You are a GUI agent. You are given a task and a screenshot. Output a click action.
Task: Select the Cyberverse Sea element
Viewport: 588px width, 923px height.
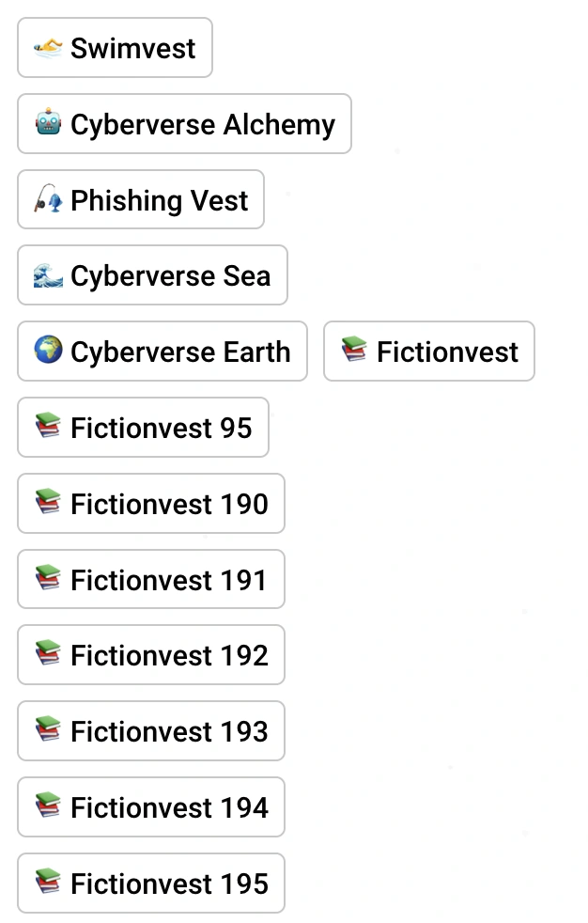pyautogui.click(x=152, y=274)
